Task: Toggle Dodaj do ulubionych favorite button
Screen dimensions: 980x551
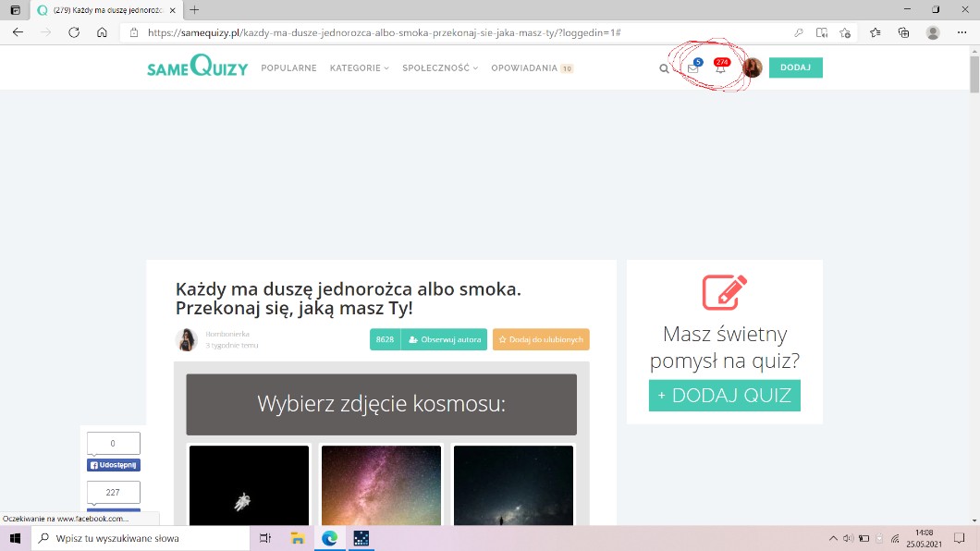Action: tap(541, 339)
